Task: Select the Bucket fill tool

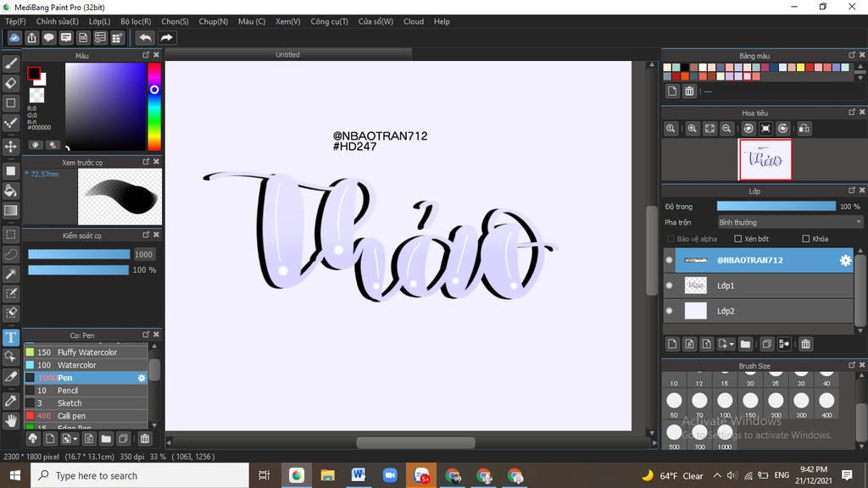Action: point(10,191)
